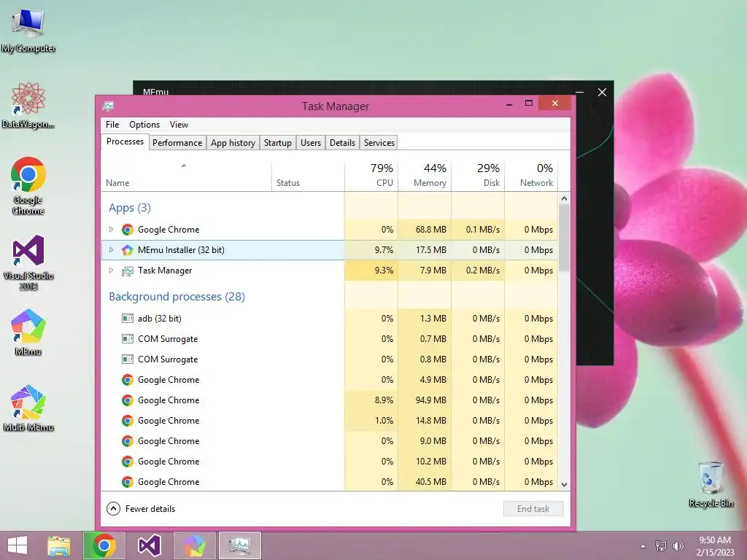Sort by Memory column header
The image size is (747, 560).
pos(425,175)
